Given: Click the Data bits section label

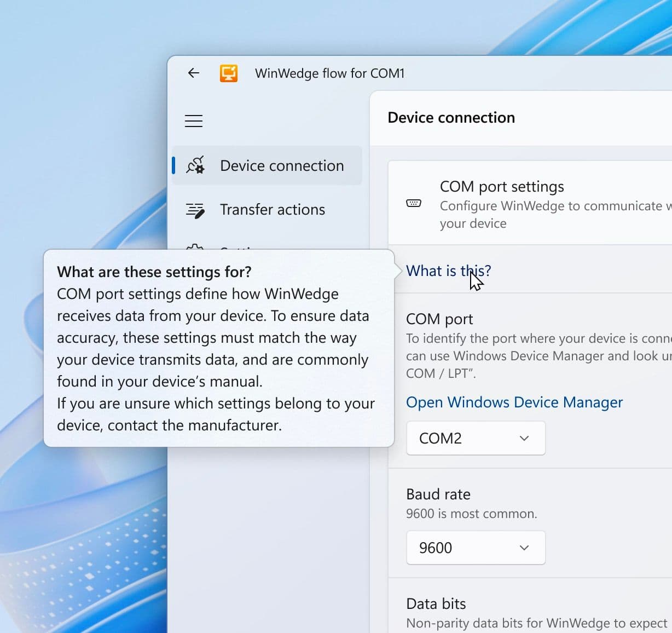Looking at the screenshot, I should (436, 603).
